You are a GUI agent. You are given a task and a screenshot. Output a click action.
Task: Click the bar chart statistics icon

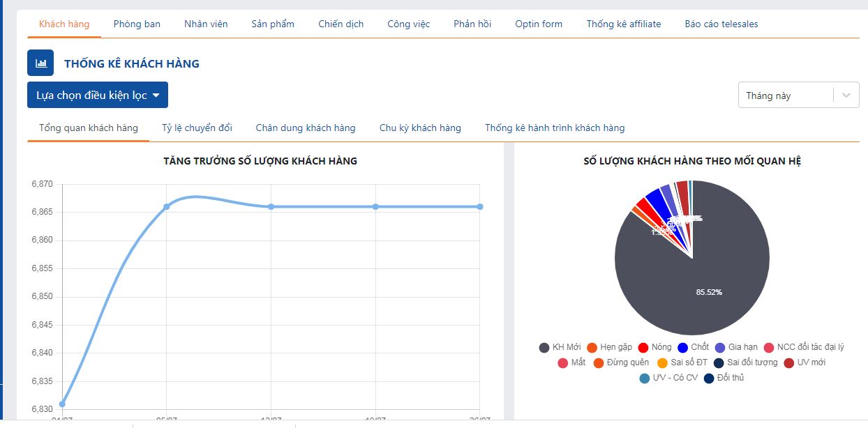click(40, 63)
